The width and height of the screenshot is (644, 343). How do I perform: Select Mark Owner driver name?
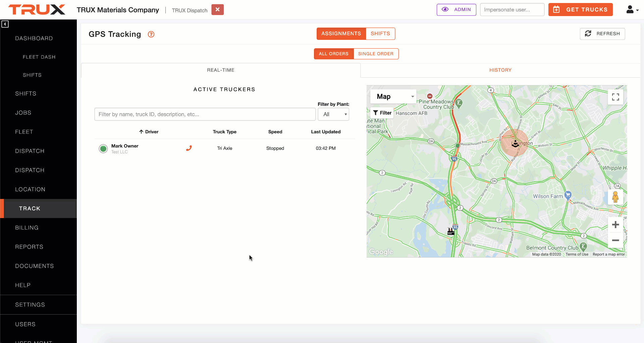pos(125,146)
